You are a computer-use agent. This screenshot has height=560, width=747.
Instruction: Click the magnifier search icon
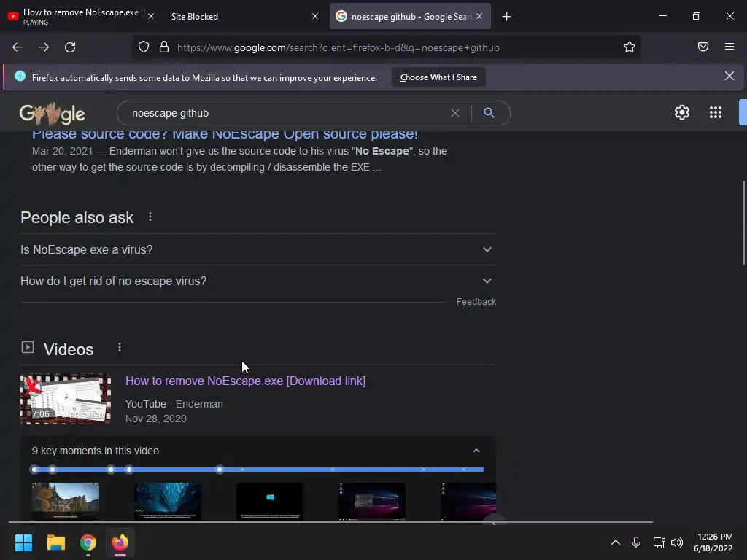489,113
